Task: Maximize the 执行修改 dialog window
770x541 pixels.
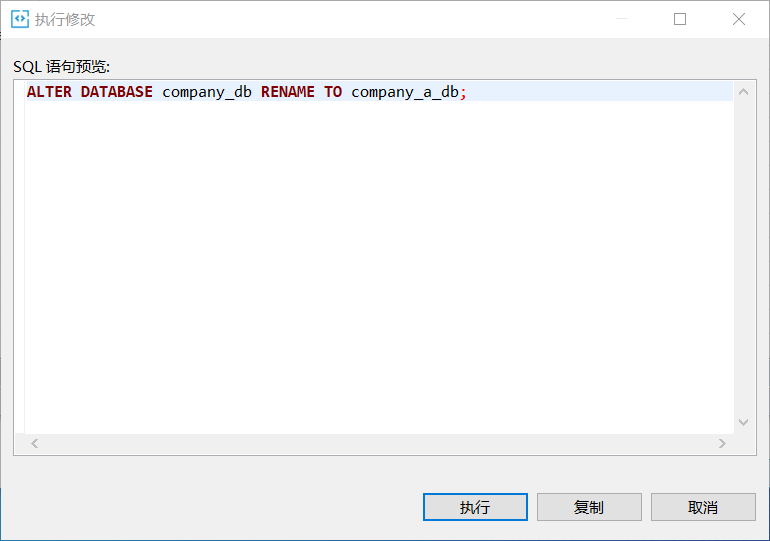Action: pos(680,19)
